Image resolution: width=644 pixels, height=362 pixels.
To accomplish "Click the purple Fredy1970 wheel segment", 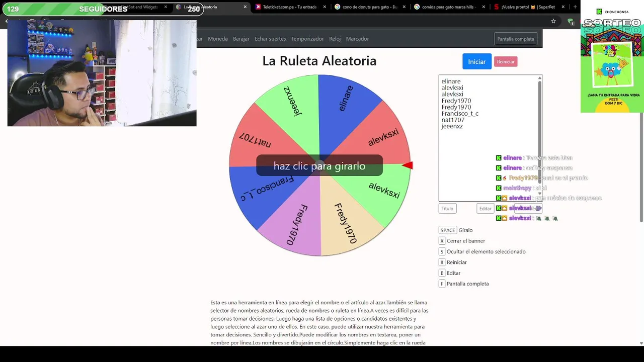I will 297,224.
